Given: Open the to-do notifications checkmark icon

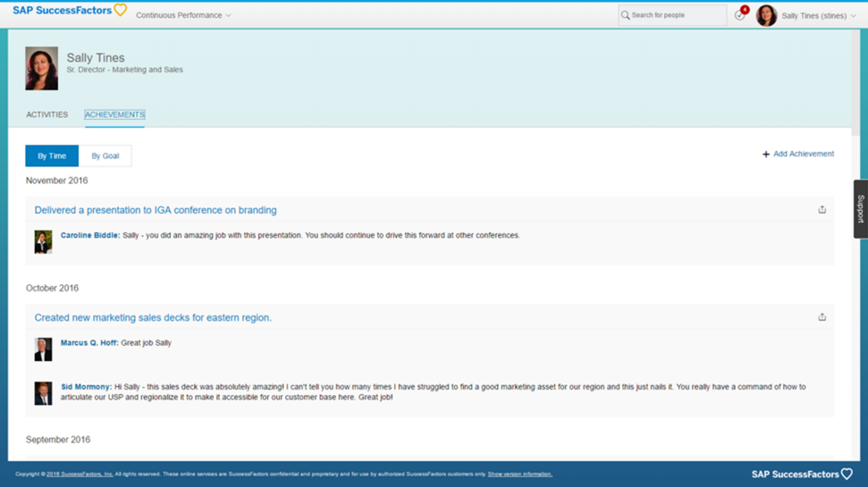Looking at the screenshot, I should click(739, 16).
